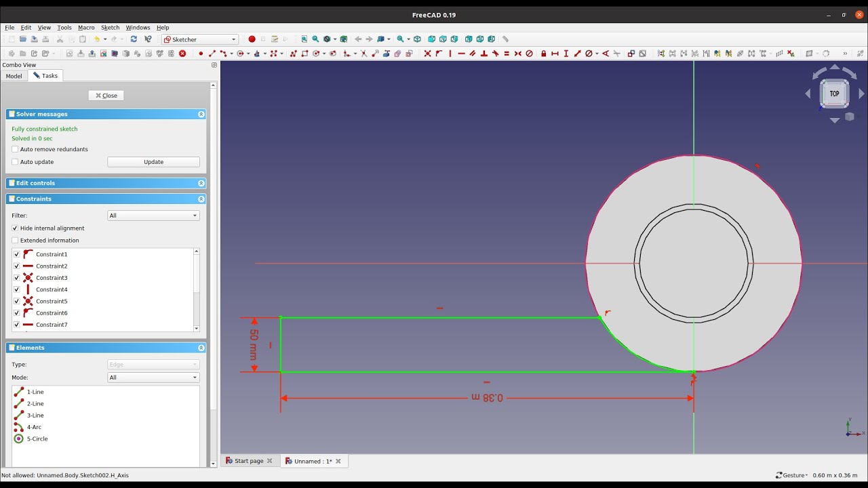Screen dimensions: 868x488
Task: Collapse the Edit controls section
Action: pyautogui.click(x=201, y=183)
